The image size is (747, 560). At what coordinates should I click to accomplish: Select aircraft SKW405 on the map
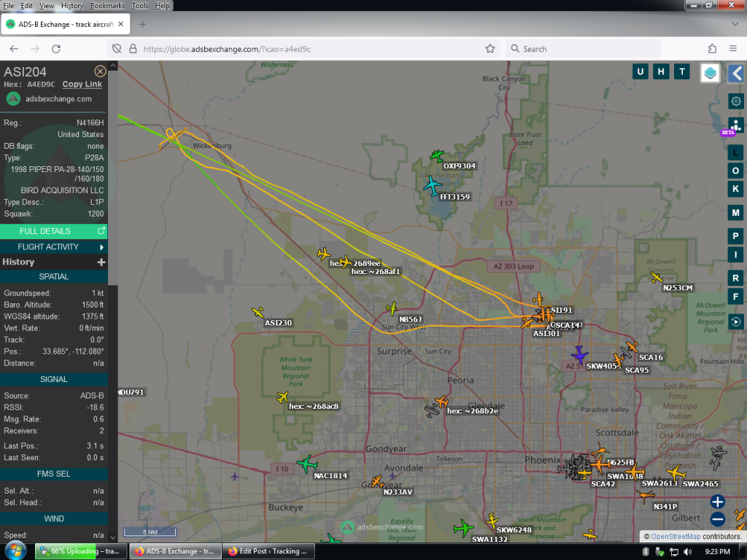(578, 354)
